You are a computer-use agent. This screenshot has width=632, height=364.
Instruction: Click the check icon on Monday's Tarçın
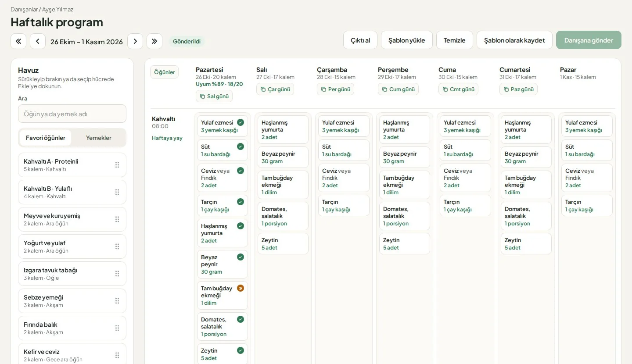pos(241,202)
